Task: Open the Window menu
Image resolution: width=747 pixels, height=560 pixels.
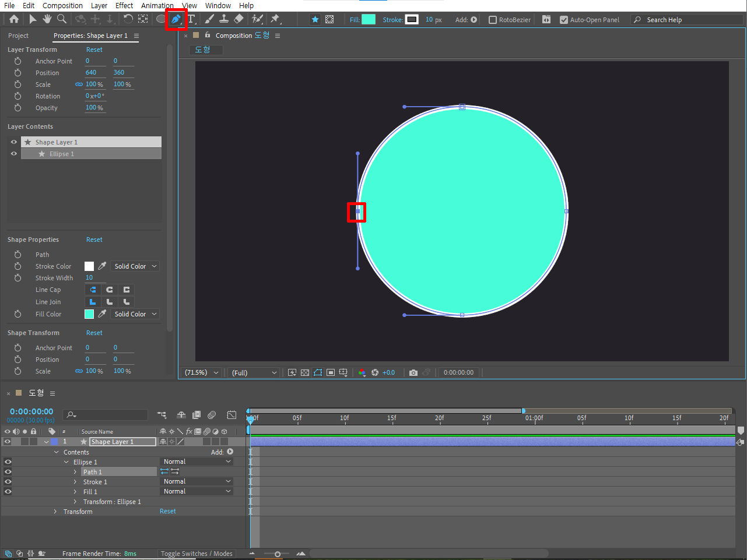Action: 218,5
